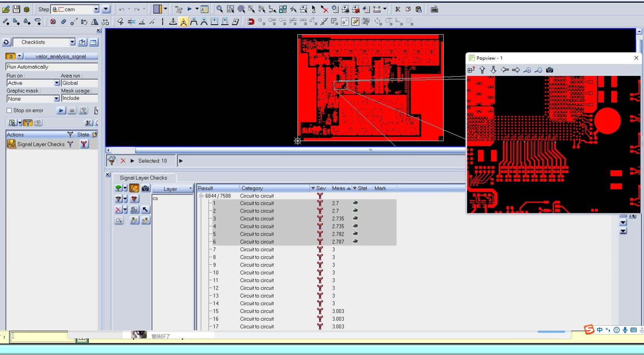
Task: Open the Layer dropdown in results panel
Action: 172,189
